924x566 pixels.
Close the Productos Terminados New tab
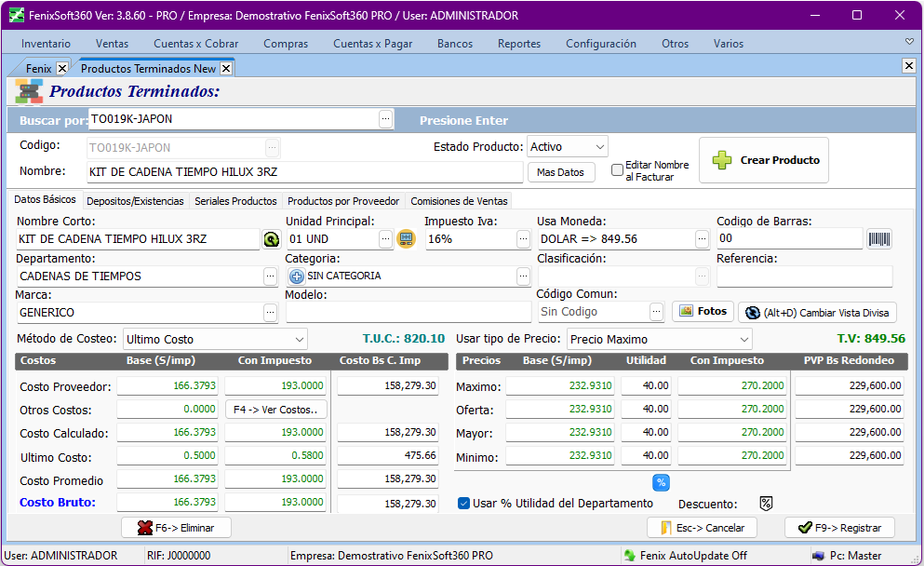226,68
